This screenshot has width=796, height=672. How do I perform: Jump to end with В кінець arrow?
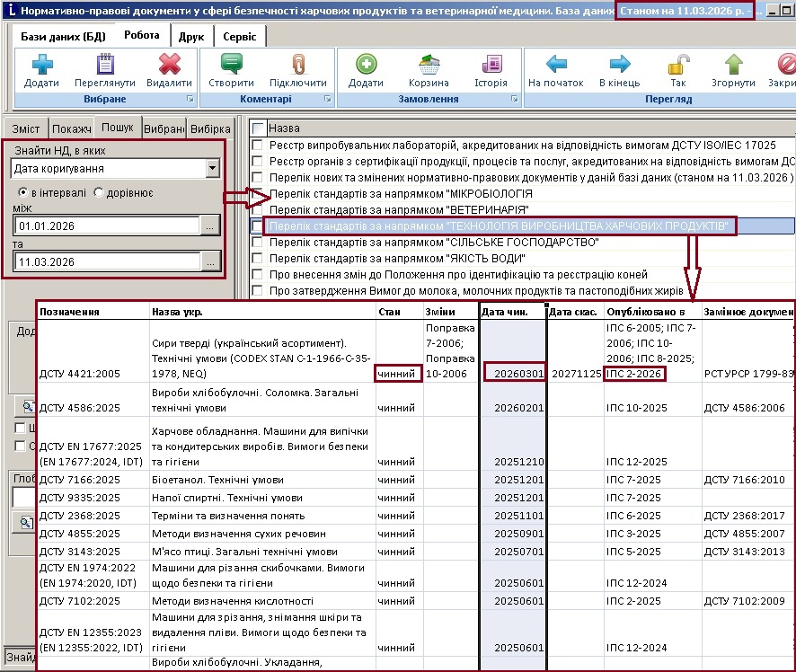coord(619,65)
